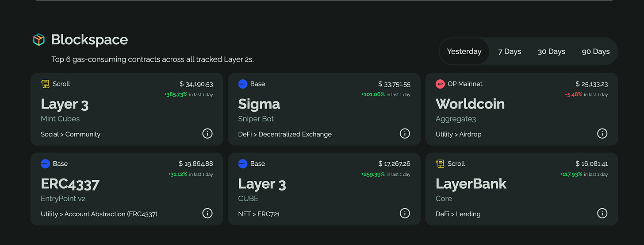Click the NFT > ERC721 category label
The width and height of the screenshot is (644, 245).
coord(259,214)
